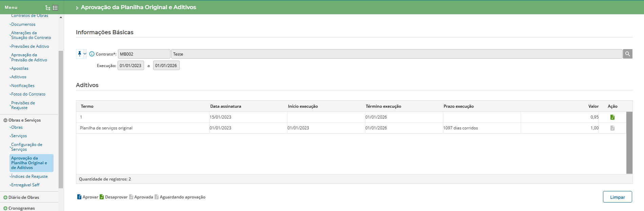Expand the Cronogramas menu section
The image size is (644, 211).
[x=5, y=208]
